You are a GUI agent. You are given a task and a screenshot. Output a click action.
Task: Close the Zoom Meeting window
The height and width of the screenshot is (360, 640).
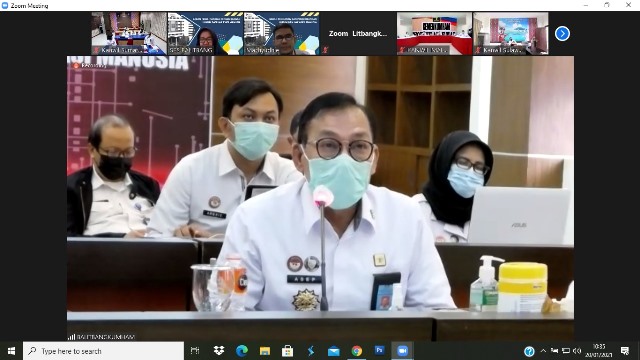tap(629, 5)
